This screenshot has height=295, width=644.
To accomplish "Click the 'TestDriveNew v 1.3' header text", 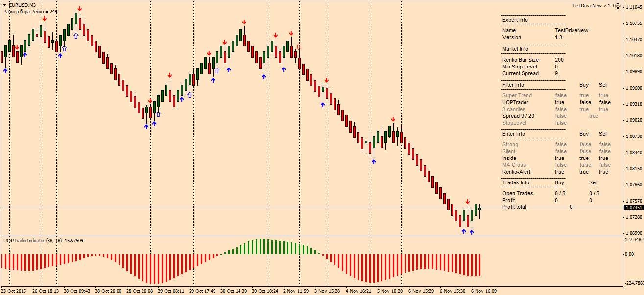I will (x=593, y=6).
